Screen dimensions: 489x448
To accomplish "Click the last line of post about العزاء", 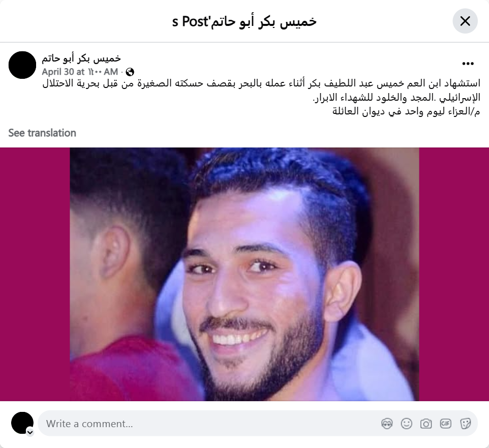I will click(406, 111).
